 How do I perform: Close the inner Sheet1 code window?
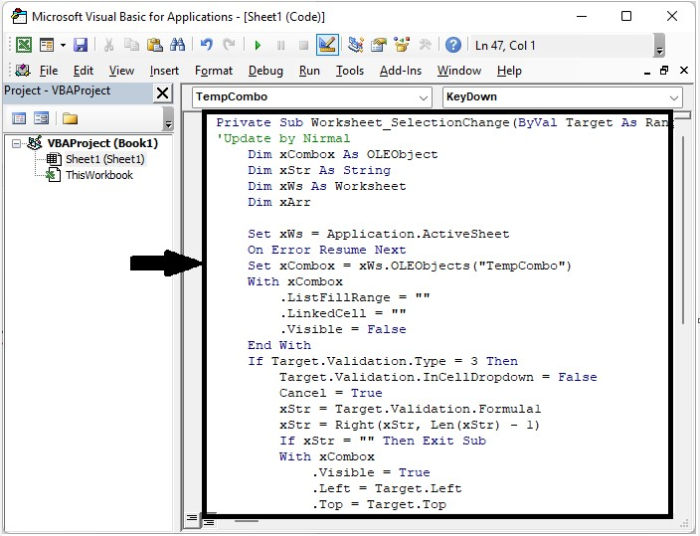click(x=683, y=71)
